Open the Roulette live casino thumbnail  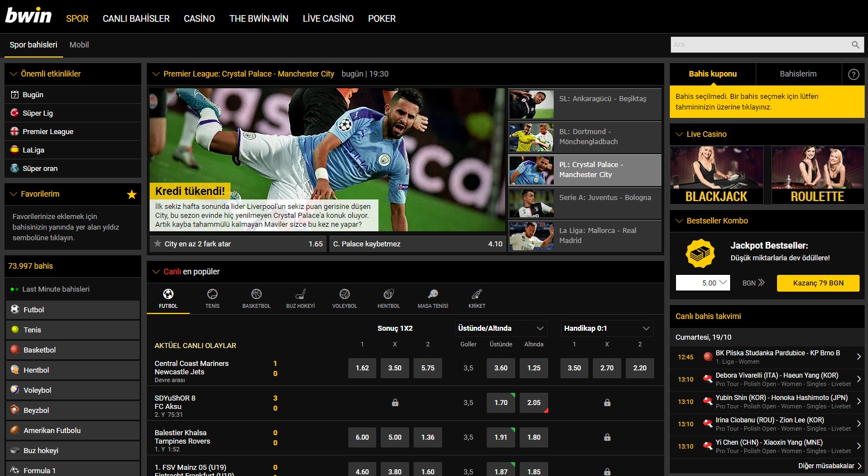tap(818, 175)
